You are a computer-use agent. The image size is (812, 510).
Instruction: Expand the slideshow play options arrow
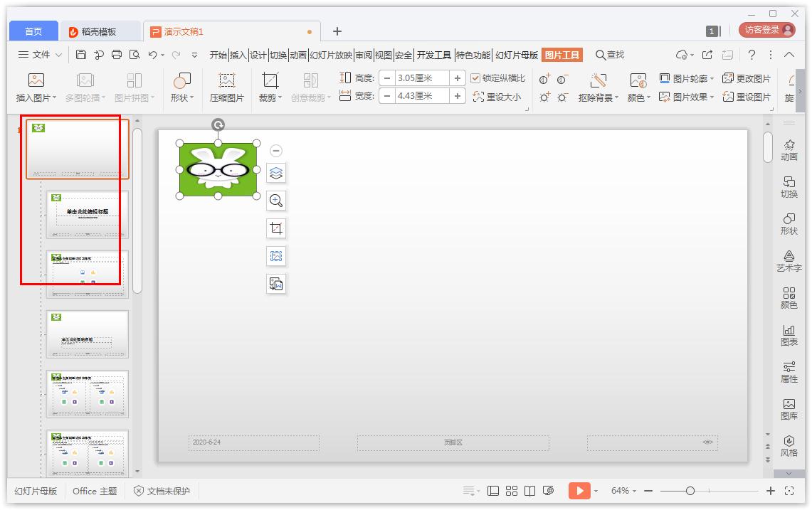596,491
